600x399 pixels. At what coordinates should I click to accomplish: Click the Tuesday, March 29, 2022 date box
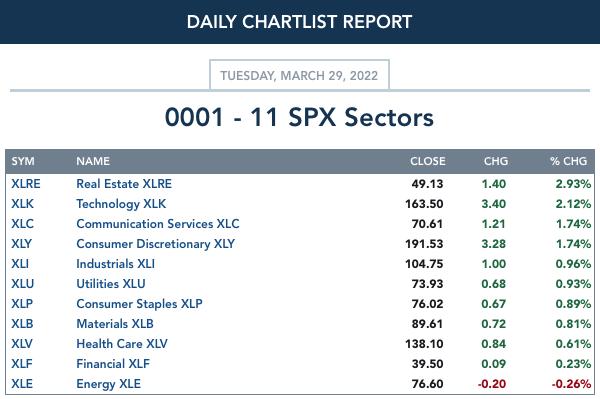(x=299, y=75)
